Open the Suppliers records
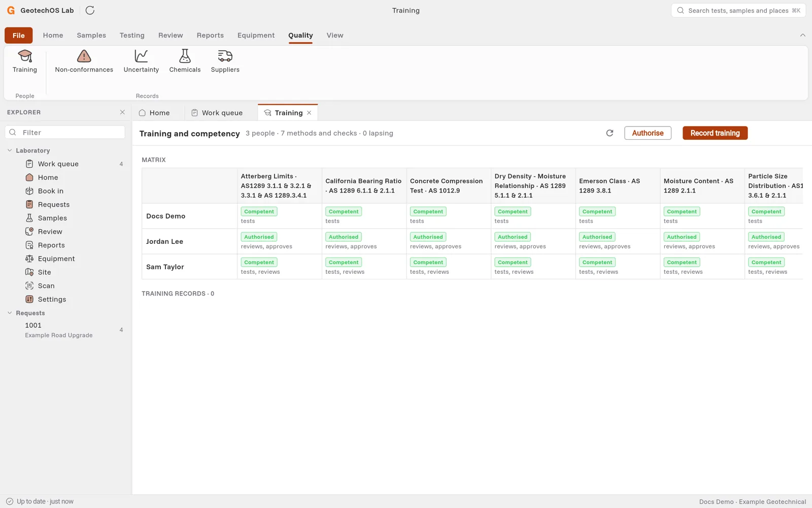The width and height of the screenshot is (812, 508). click(x=225, y=61)
